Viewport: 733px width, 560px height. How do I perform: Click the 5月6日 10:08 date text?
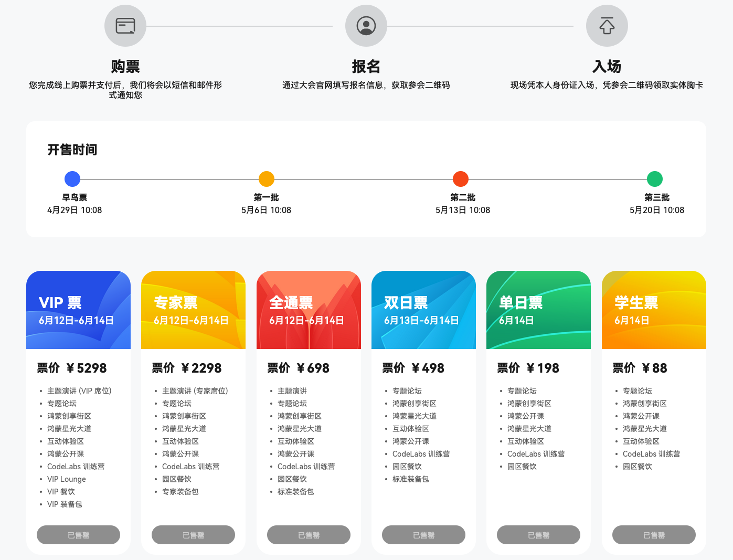tap(267, 210)
